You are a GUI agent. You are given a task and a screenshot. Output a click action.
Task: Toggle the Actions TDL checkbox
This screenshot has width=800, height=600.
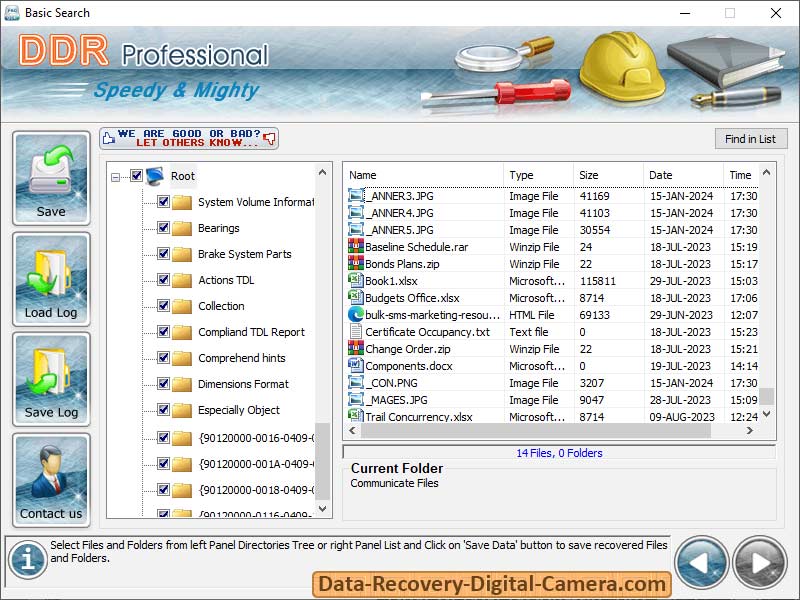(163, 280)
